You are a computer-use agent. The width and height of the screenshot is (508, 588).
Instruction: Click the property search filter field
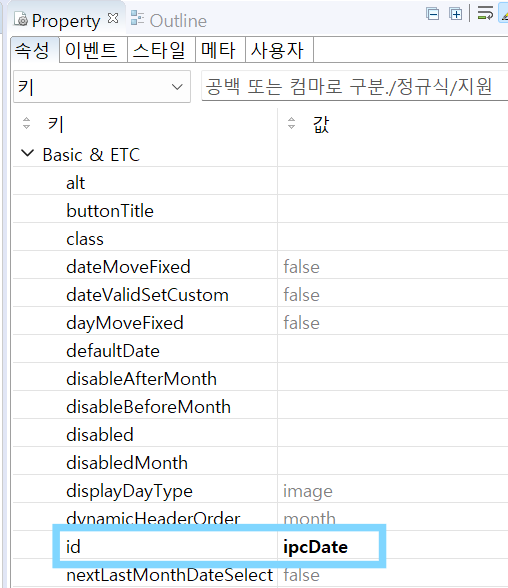(354, 87)
